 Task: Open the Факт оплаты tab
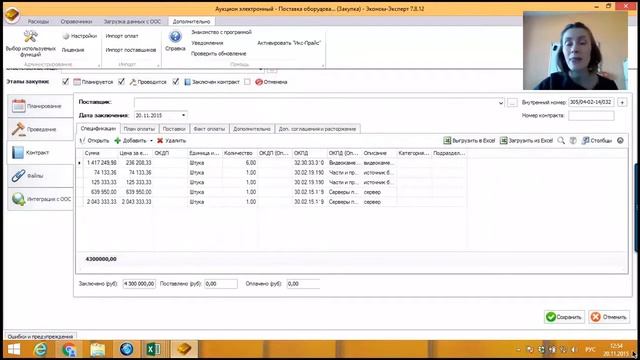209,129
